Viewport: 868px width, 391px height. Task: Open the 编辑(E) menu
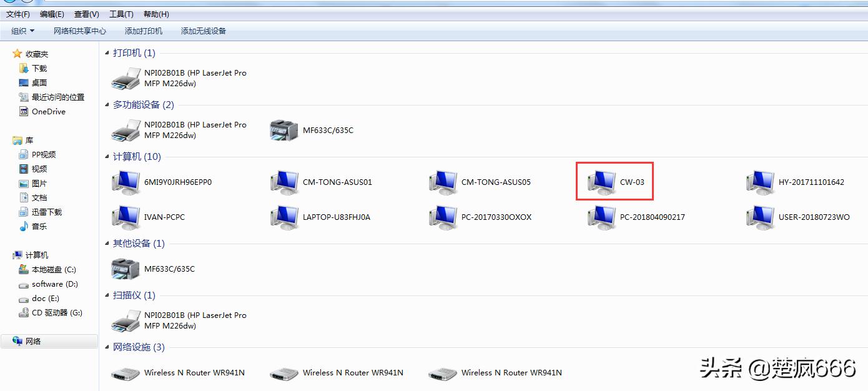tap(52, 14)
